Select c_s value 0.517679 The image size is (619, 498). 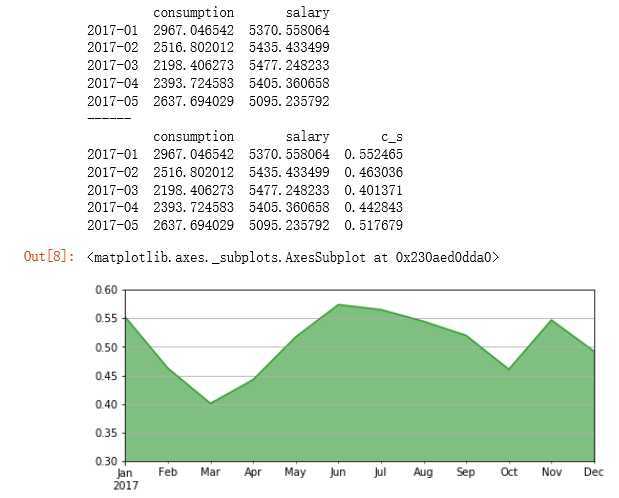tap(373, 226)
